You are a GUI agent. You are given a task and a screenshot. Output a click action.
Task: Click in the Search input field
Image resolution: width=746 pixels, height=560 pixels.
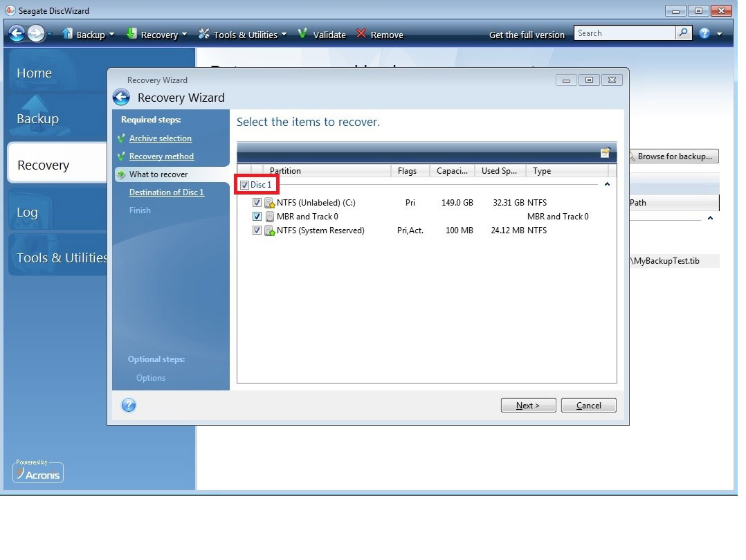coord(624,33)
